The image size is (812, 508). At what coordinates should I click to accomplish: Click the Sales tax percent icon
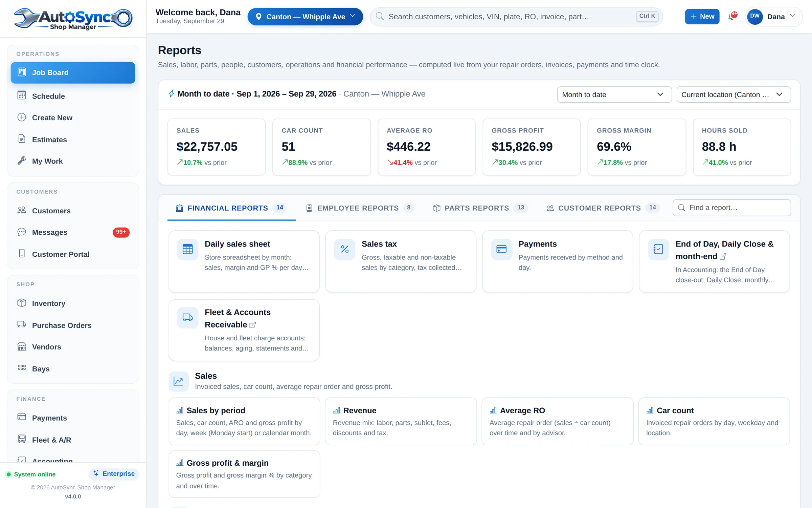tap(344, 250)
